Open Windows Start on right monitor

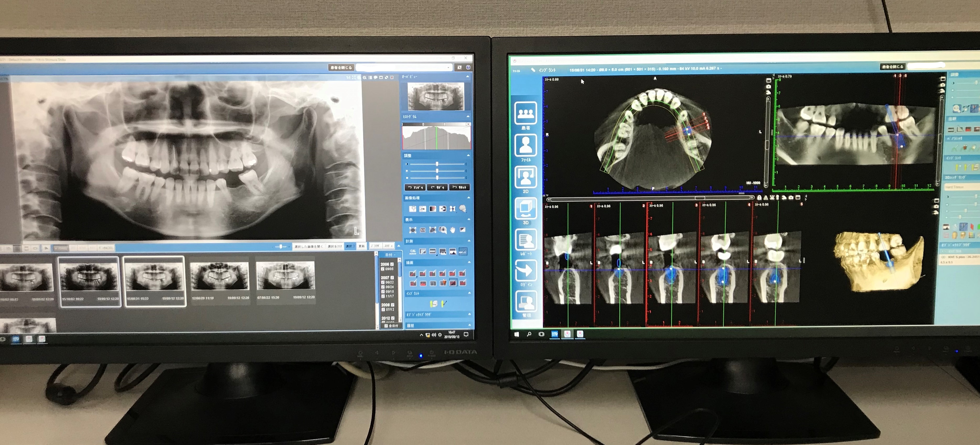(x=516, y=334)
